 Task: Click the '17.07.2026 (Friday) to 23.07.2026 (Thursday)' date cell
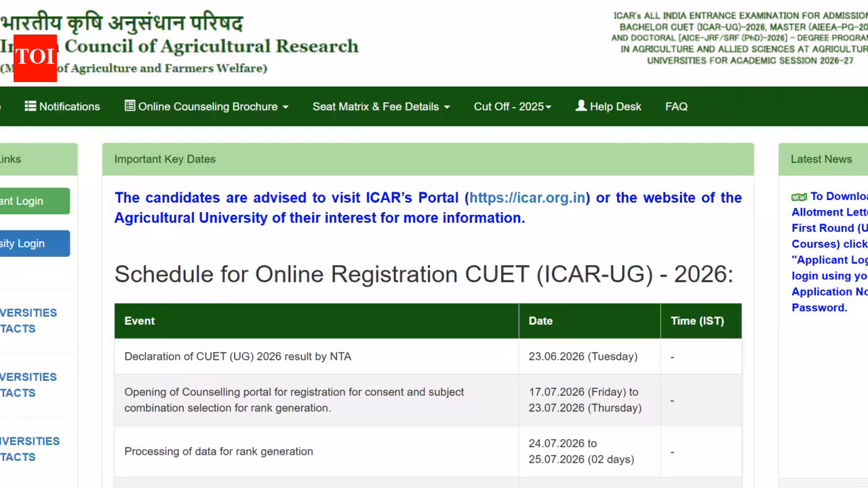[590, 400]
